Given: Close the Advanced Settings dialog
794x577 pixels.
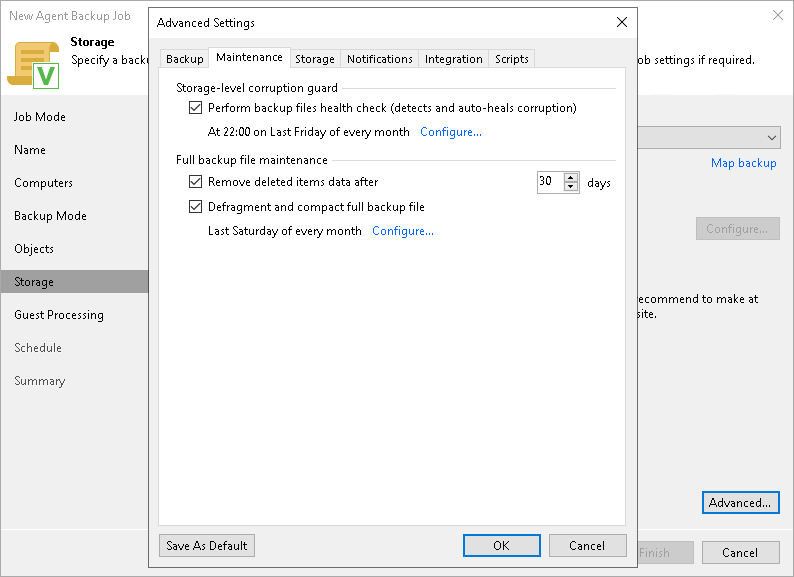Looking at the screenshot, I should click(x=622, y=22).
